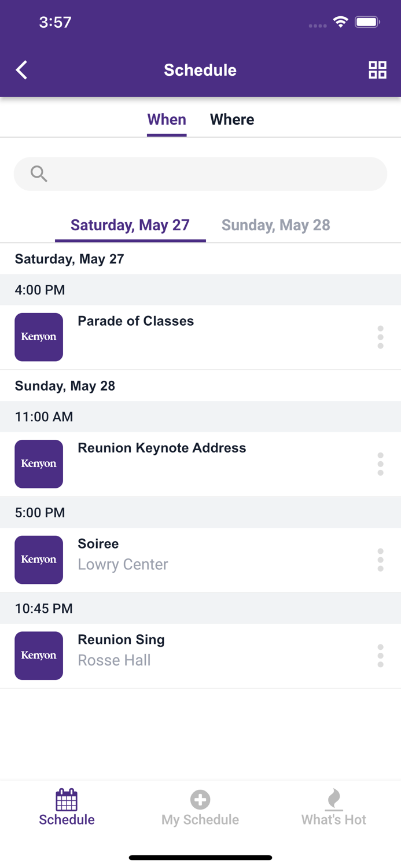Open My Schedule via the plus icon
The height and width of the screenshot is (868, 401).
(x=200, y=799)
